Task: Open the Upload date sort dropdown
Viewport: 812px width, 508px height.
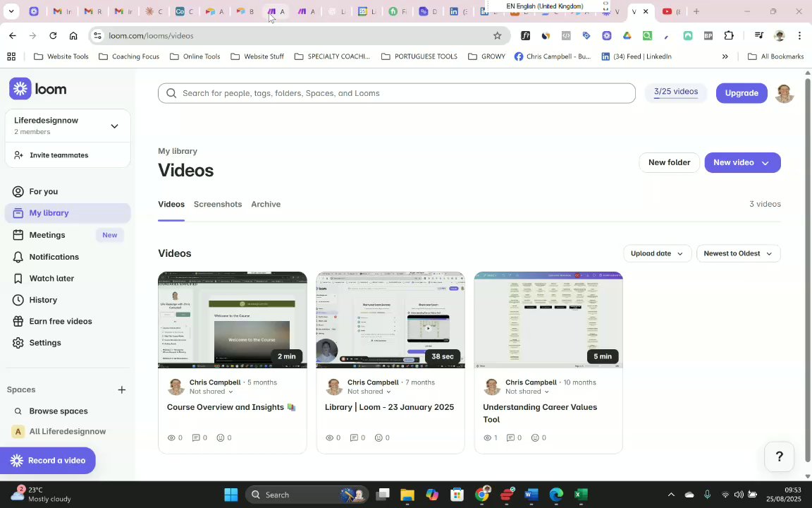Action: pos(657,253)
